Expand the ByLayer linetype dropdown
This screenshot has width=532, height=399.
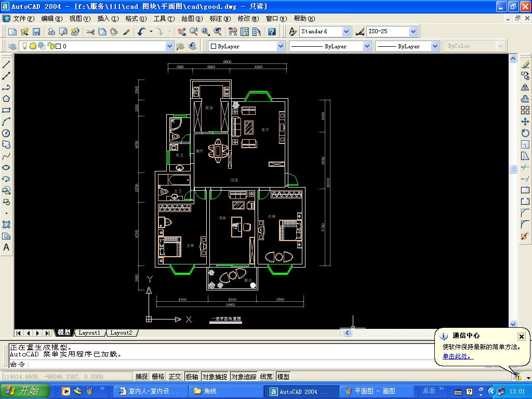[367, 46]
